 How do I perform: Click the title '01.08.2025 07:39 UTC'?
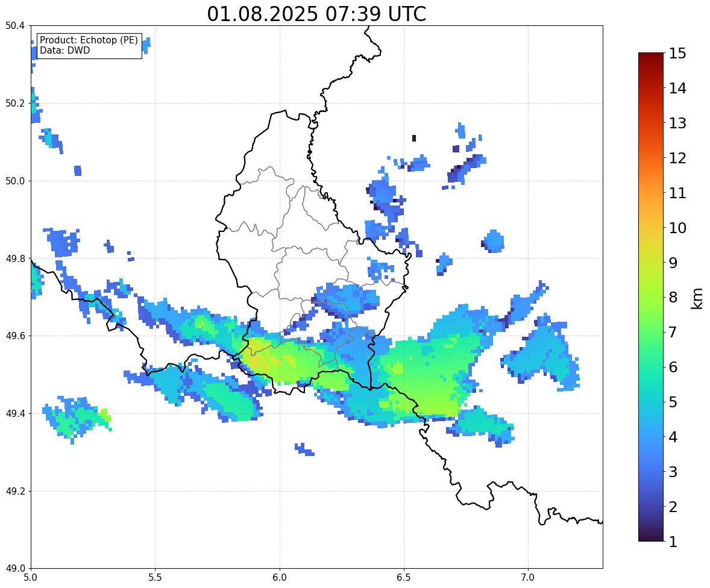[316, 14]
